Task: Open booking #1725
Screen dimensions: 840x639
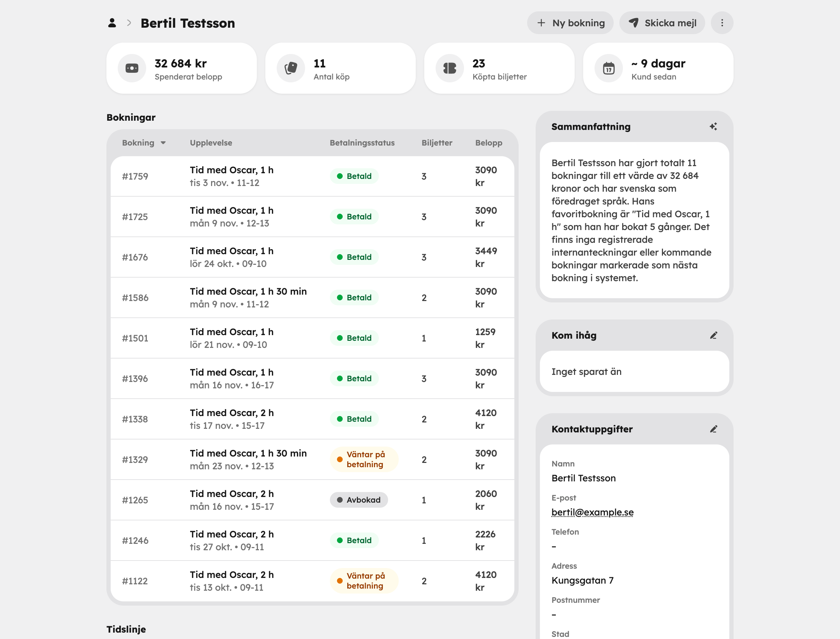Action: pyautogui.click(x=312, y=217)
